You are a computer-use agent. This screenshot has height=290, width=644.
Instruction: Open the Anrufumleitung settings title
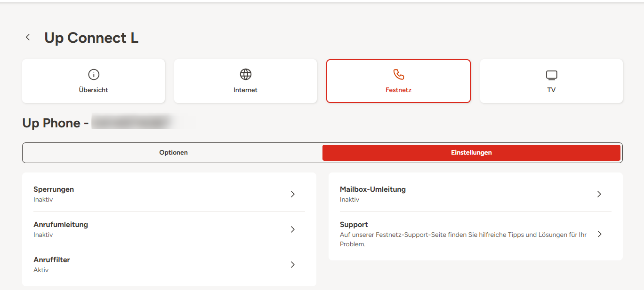61,225
